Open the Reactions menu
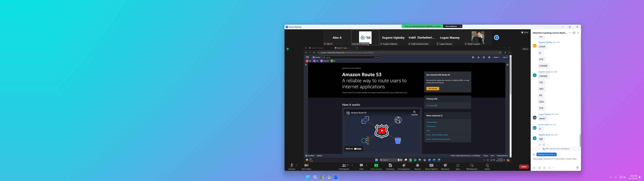644x181 pixels. 445,165
